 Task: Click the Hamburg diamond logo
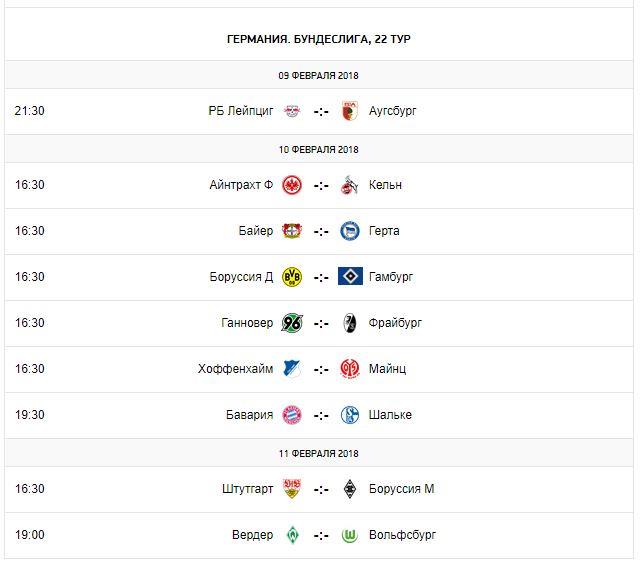coord(349,277)
